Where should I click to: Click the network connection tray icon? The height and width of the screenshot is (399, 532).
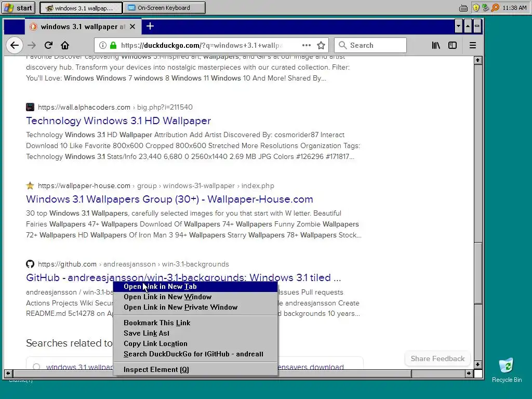(x=486, y=7)
